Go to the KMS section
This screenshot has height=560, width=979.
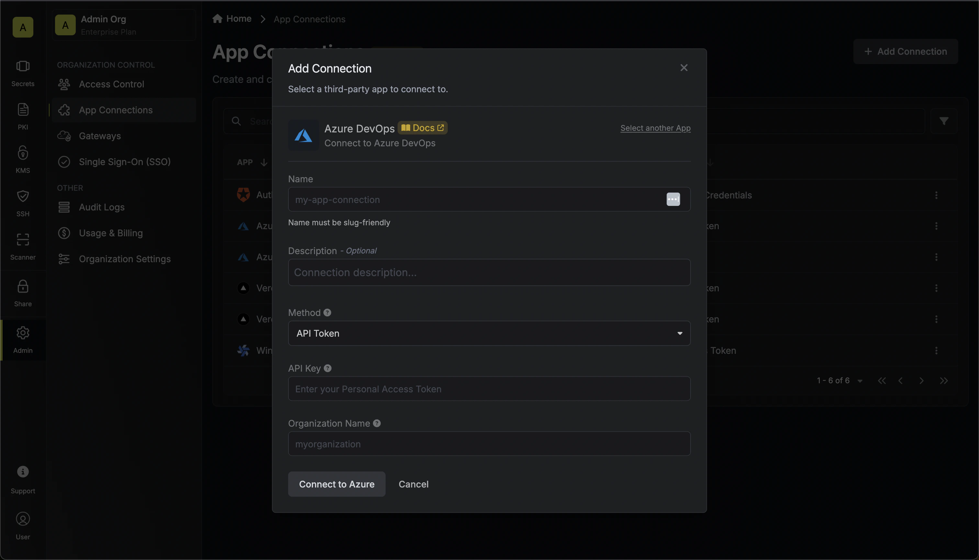[23, 159]
